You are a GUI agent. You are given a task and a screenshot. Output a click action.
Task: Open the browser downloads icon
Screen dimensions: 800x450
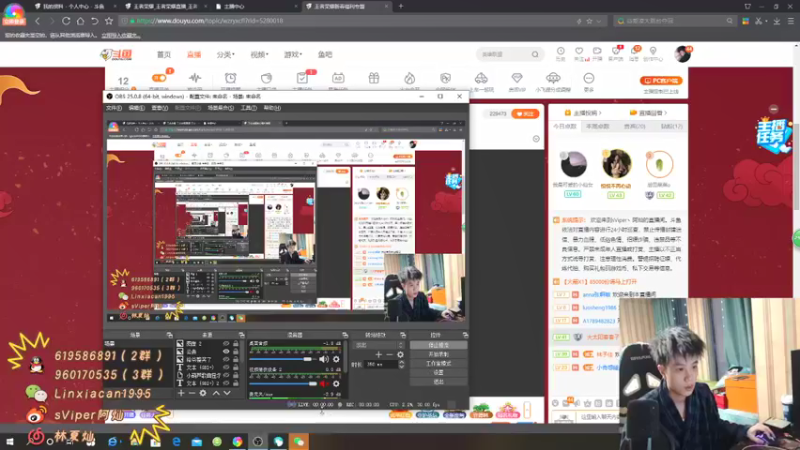tap(777, 21)
